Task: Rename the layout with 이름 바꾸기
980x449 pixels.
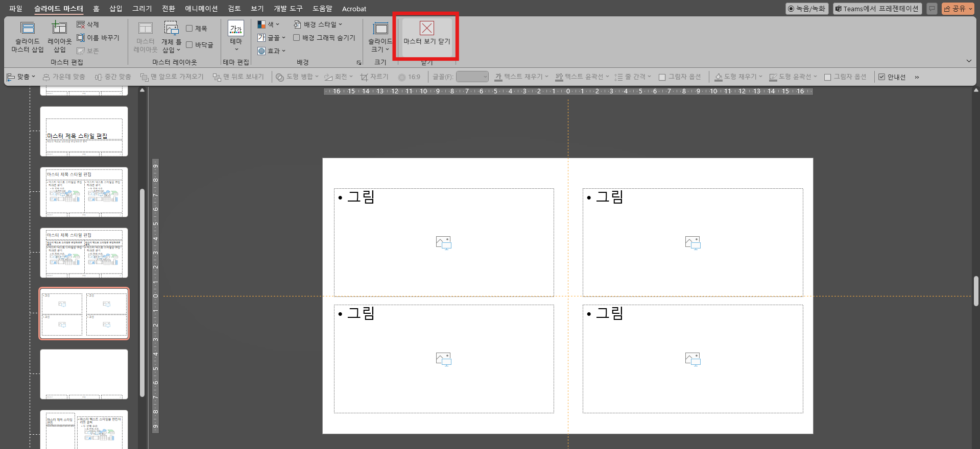Action: point(98,38)
